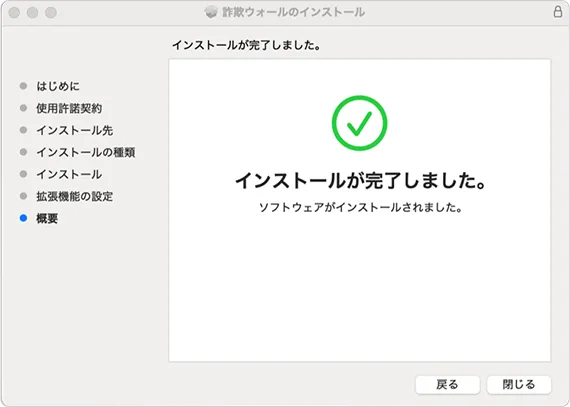570x407 pixels.
Task: Select the インストール step in sidebar
Action: click(x=69, y=174)
